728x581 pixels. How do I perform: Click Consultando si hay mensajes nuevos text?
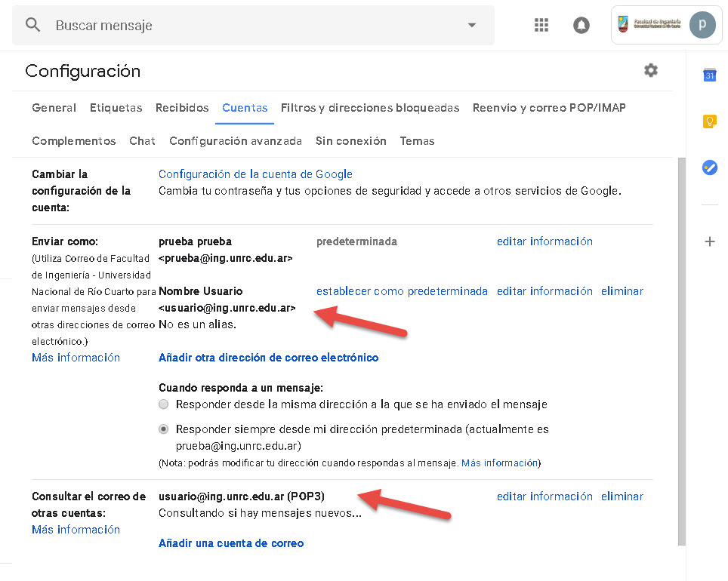pos(260,513)
